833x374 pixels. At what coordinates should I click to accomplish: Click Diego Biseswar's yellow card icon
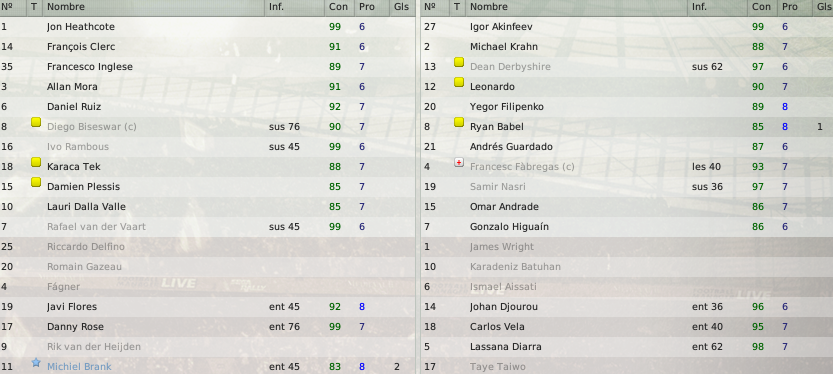(36, 123)
